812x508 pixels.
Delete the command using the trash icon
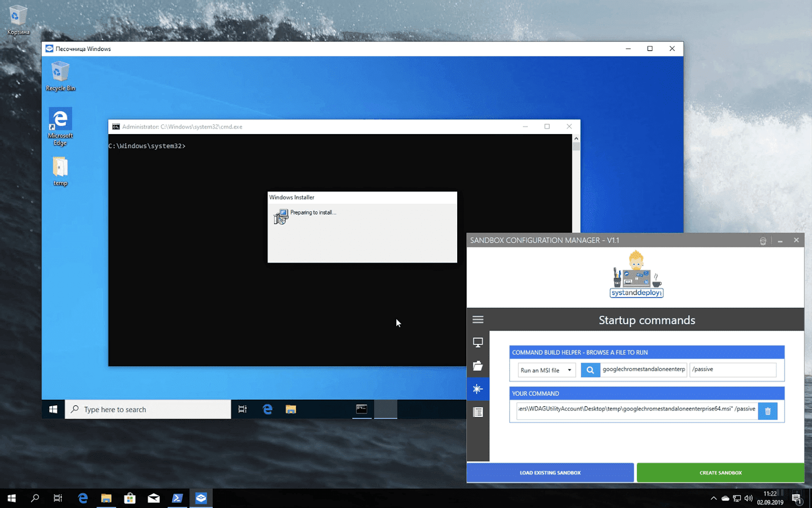[767, 411]
